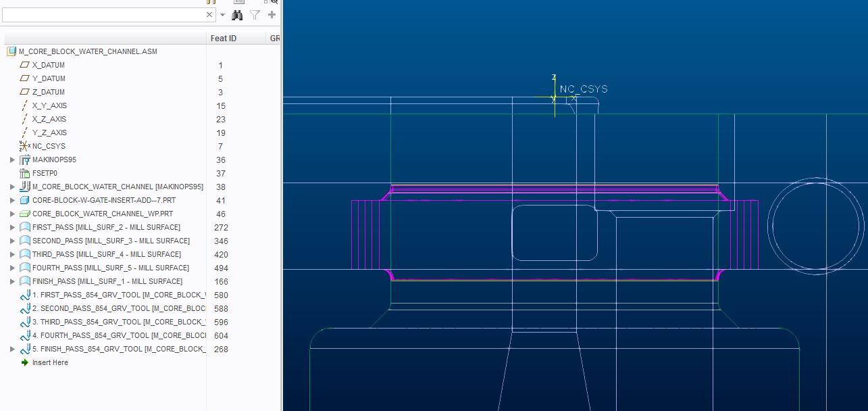Click the Insert Here text

(x=50, y=362)
